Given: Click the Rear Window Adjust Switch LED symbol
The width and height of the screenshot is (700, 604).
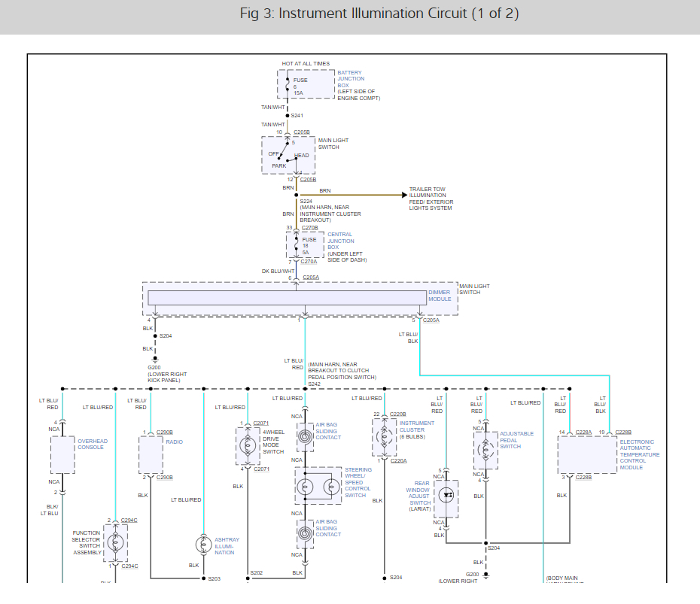Looking at the screenshot, I should [x=446, y=496].
